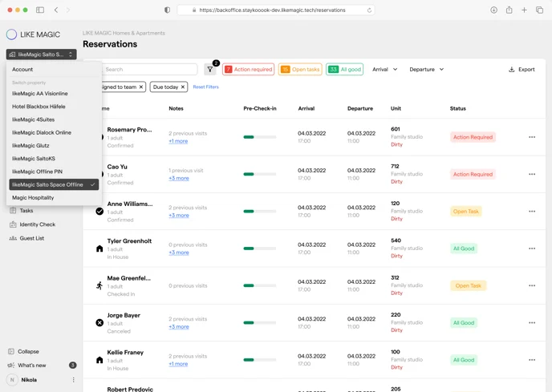Open more options for Cao Yu reservation
Image resolution: width=552 pixels, height=392 pixels.
[x=532, y=174]
